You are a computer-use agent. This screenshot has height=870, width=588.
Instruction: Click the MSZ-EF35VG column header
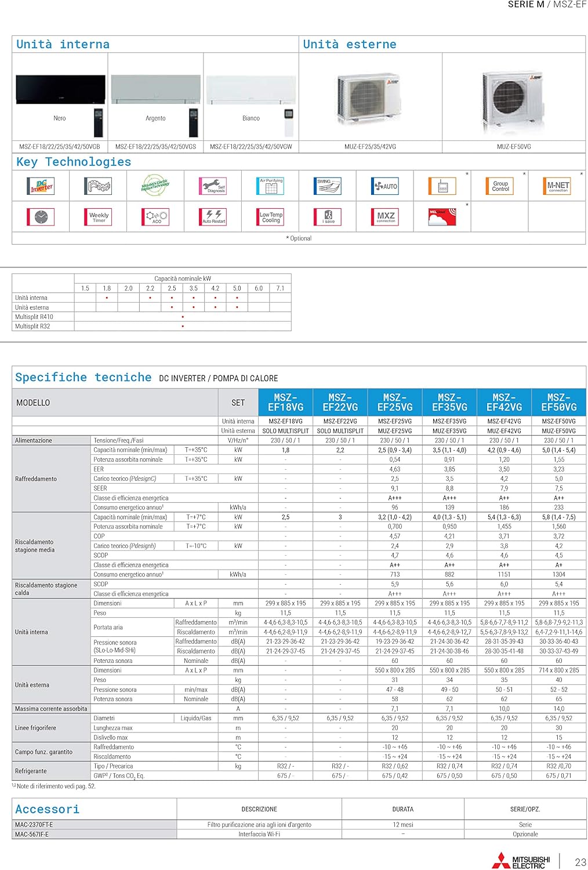(449, 402)
